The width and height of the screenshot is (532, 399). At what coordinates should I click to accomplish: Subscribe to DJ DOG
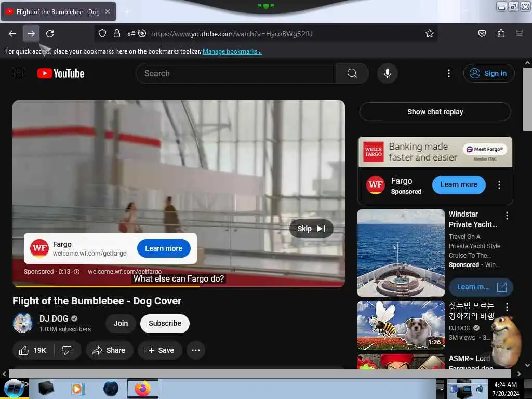(165, 323)
